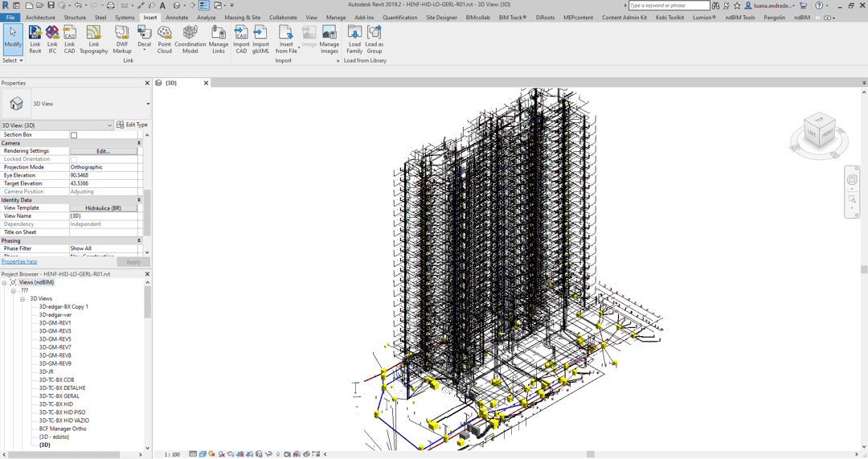Open the Decal dropdown
Viewport: 868px width, 459px height.
[144, 51]
